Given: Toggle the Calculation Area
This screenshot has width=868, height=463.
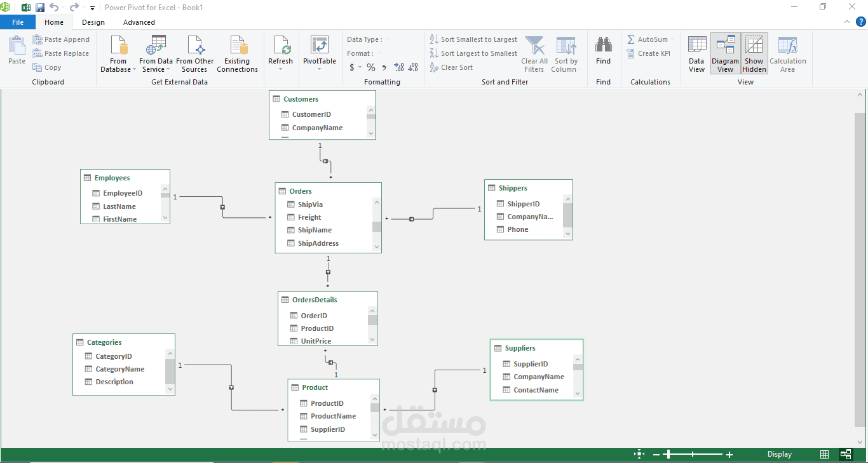Looking at the screenshot, I should pos(788,54).
